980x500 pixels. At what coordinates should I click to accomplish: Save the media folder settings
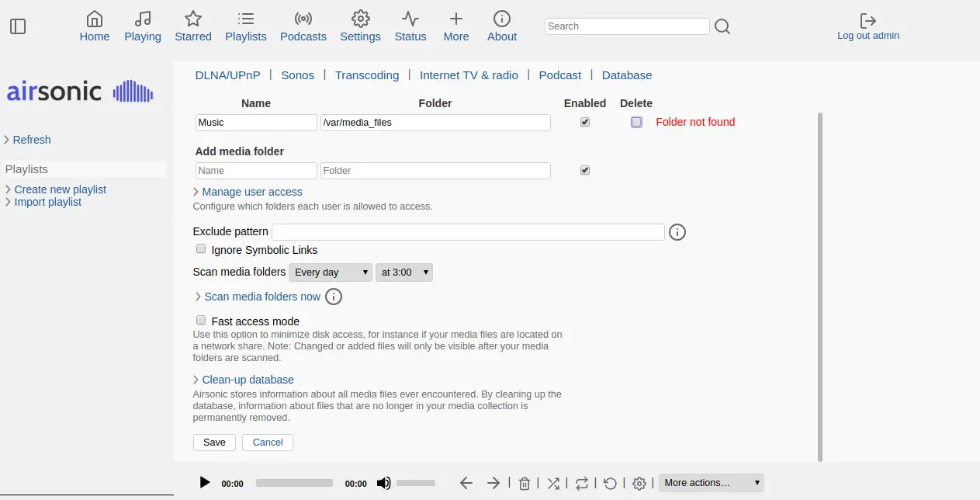tap(214, 443)
